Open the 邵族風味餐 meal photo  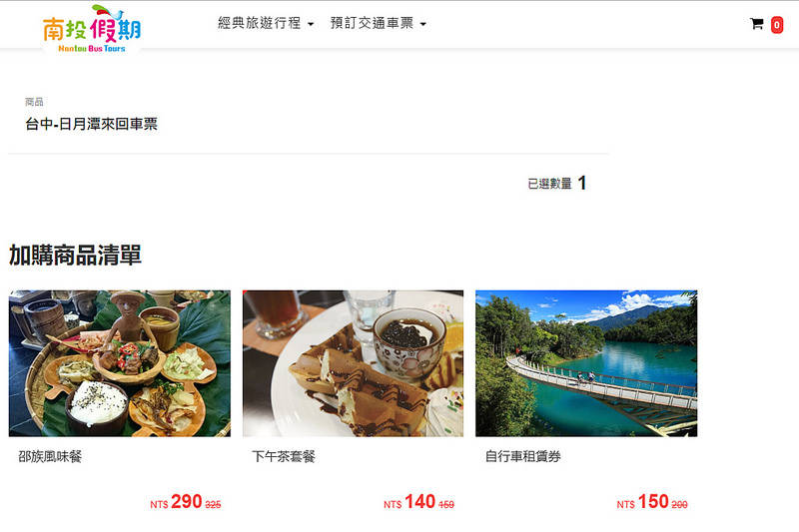tap(120, 363)
